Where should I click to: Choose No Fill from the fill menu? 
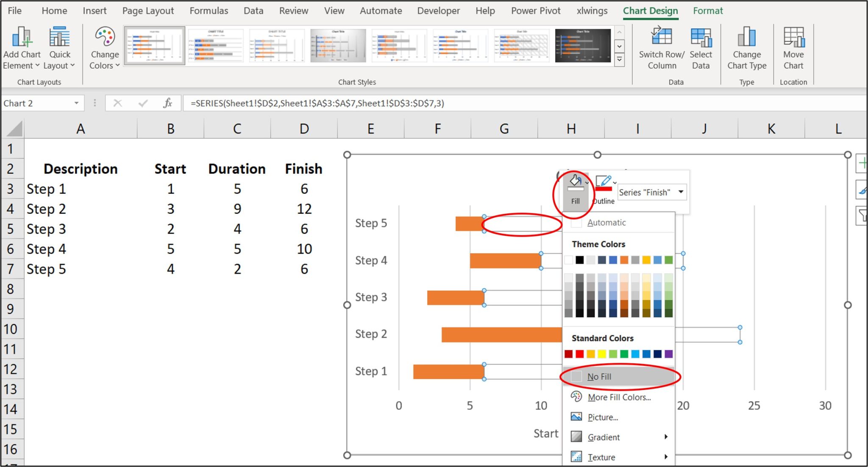click(599, 376)
